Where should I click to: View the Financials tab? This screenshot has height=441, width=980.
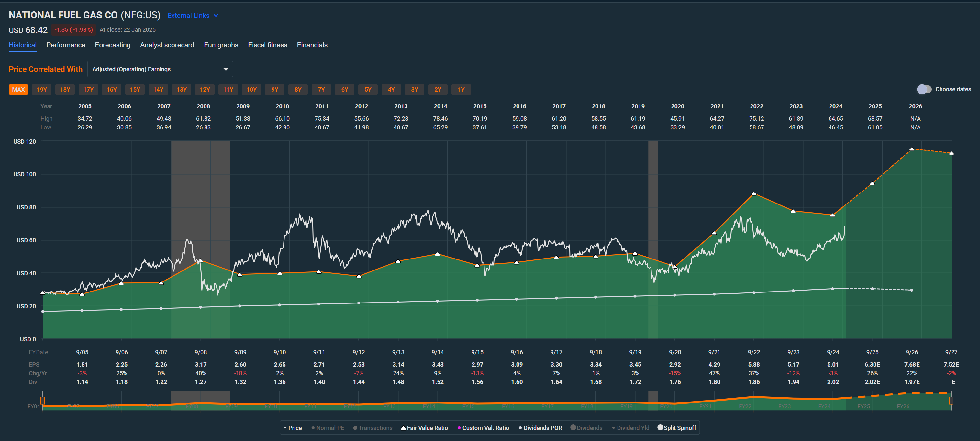(312, 45)
